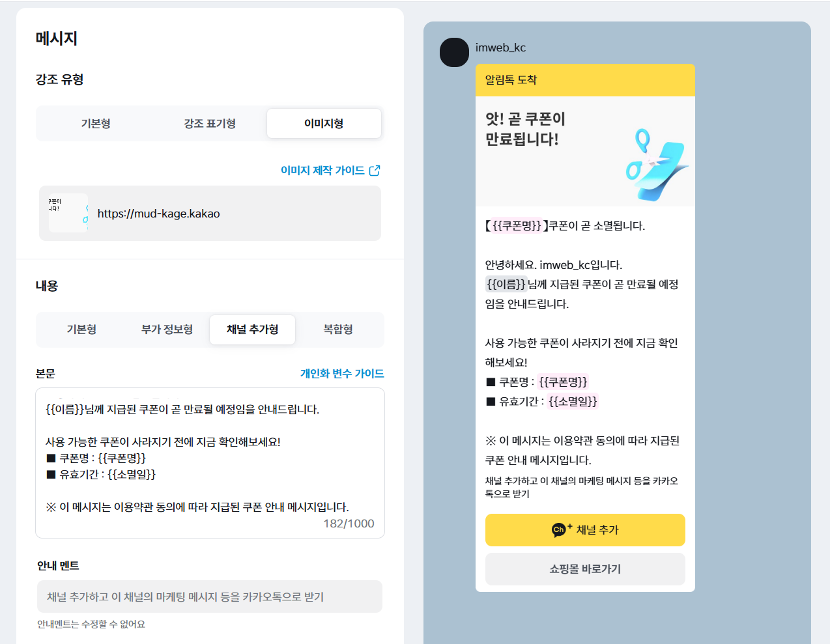
Task: Open the 이미지 제작 가이드 link
Action: coord(322,171)
